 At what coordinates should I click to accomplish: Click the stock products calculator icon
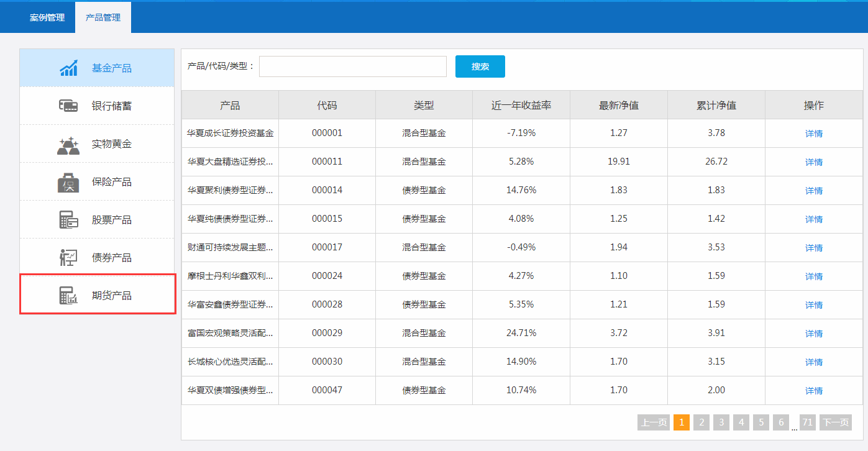tap(68, 220)
